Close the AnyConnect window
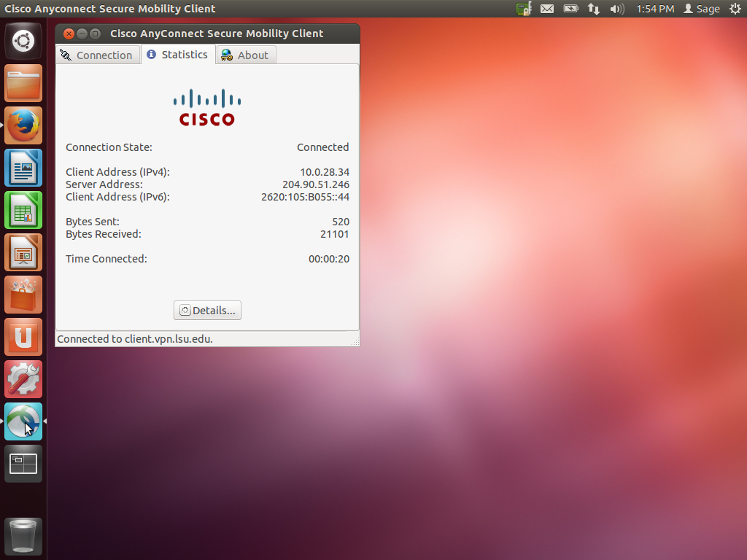The width and height of the screenshot is (747, 560). click(x=69, y=34)
